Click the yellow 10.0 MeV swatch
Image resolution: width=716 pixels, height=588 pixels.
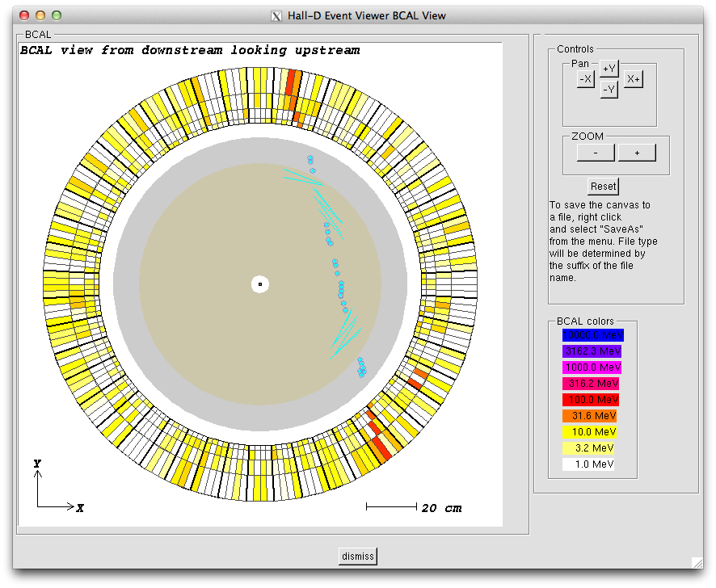click(x=592, y=432)
